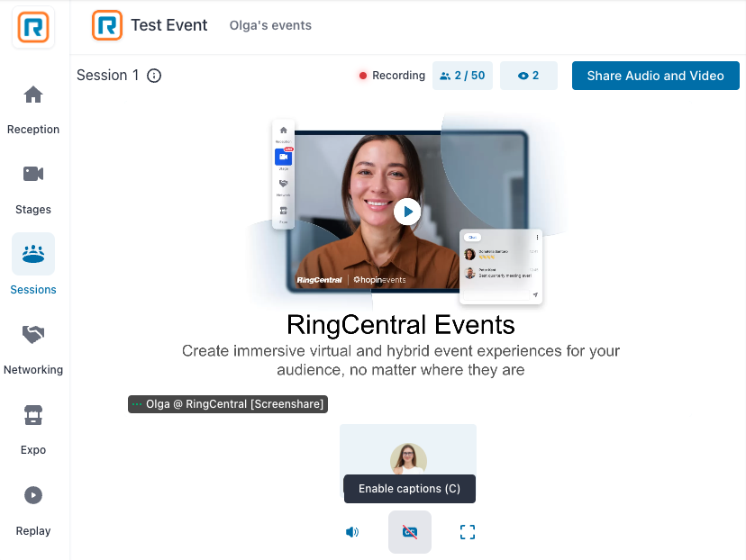This screenshot has width=746, height=560.
Task: Enable closed captions button
Action: (x=410, y=532)
